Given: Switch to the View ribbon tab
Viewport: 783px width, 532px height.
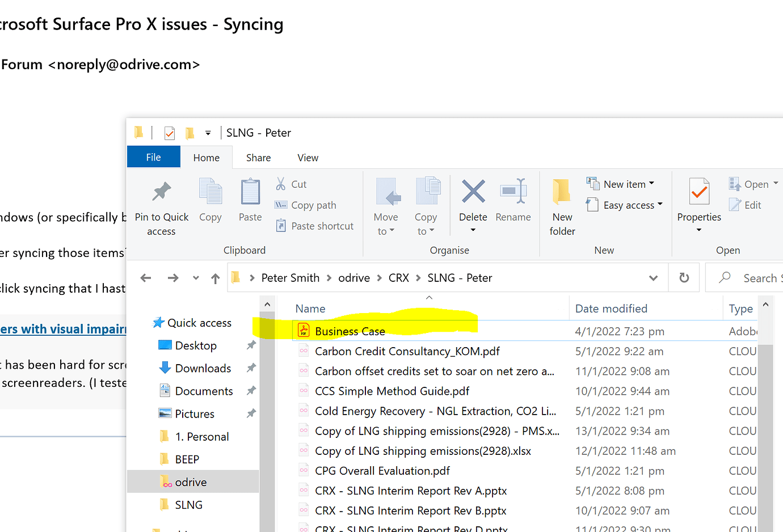Looking at the screenshot, I should click(x=307, y=157).
